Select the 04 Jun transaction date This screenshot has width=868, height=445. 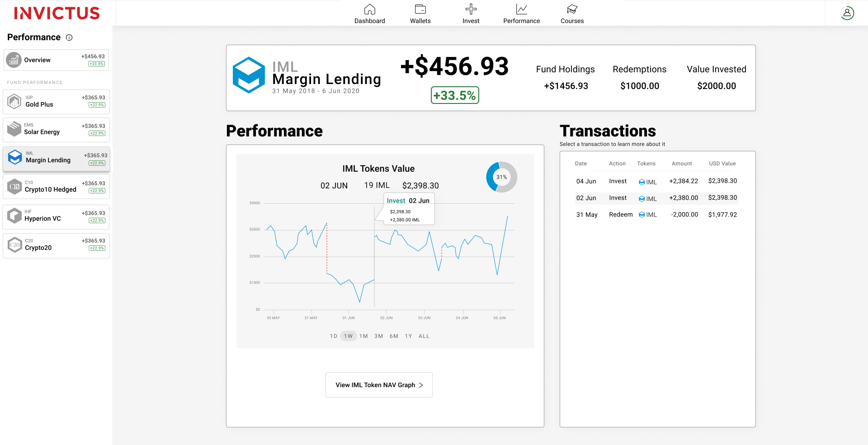click(586, 181)
